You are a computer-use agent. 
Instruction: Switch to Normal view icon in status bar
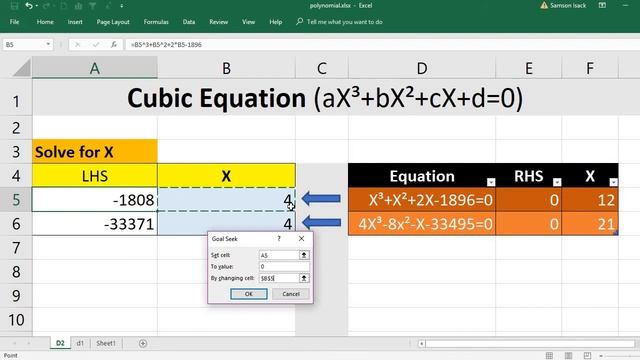point(549,356)
